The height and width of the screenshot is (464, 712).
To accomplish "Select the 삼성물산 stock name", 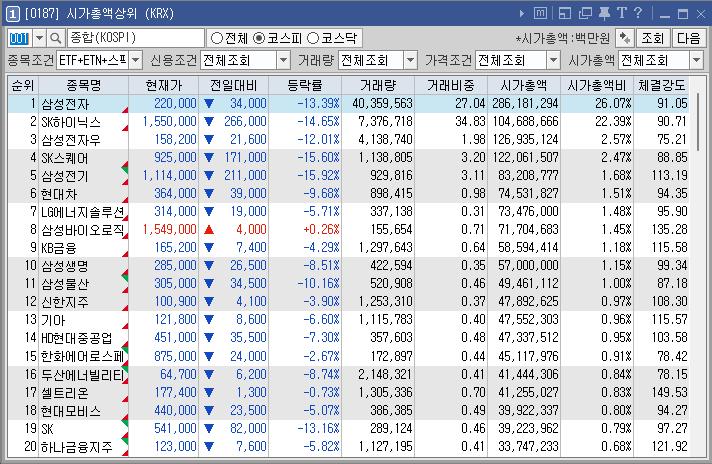I will point(64,284).
